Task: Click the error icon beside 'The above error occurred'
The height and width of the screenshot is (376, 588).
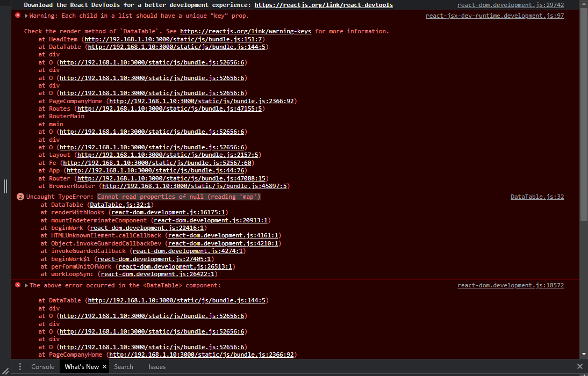Action: (x=18, y=285)
